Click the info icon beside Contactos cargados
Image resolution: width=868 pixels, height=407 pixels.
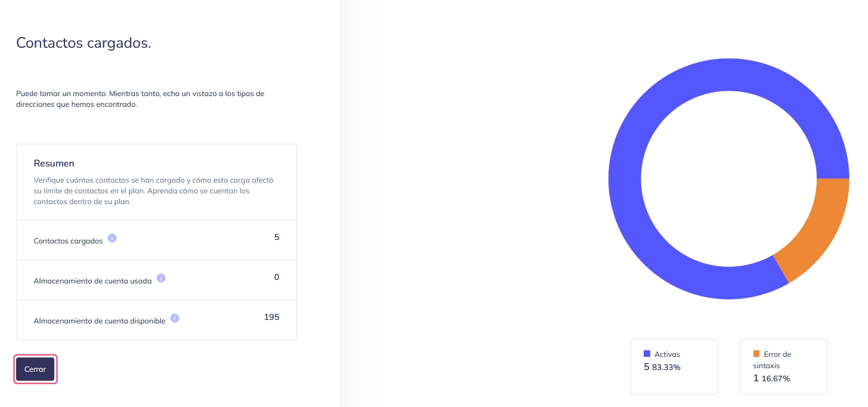click(112, 238)
